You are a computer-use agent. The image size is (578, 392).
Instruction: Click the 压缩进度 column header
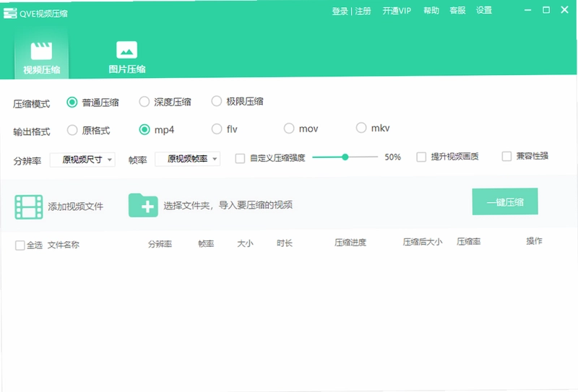click(350, 243)
